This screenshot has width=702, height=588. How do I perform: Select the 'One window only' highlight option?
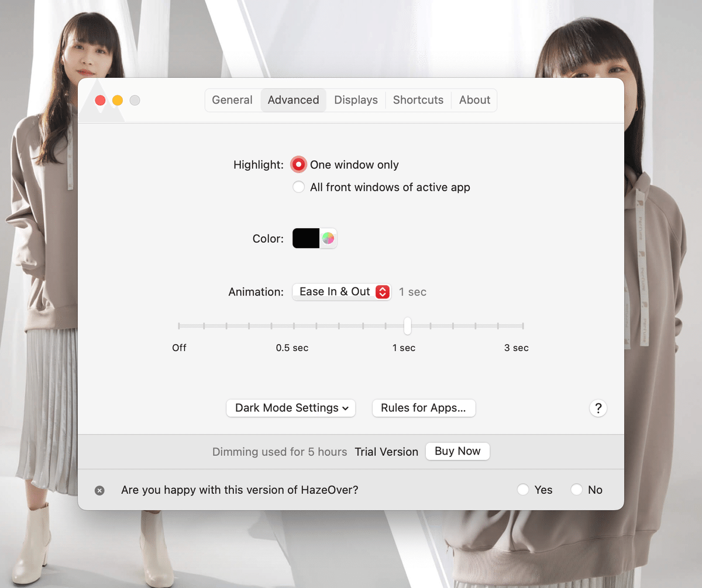click(x=298, y=164)
